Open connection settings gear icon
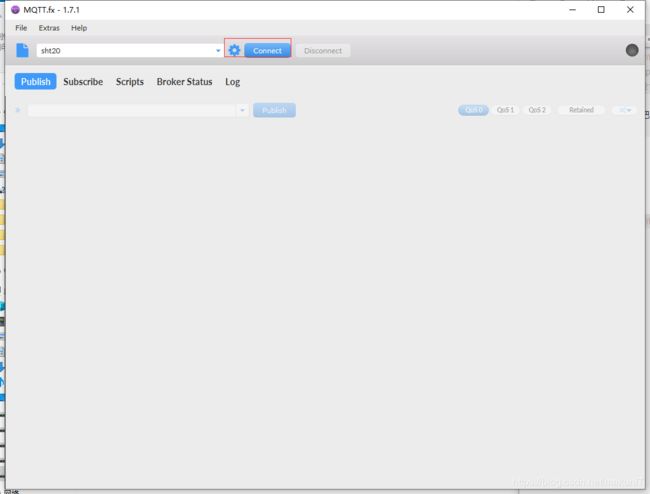 234,50
